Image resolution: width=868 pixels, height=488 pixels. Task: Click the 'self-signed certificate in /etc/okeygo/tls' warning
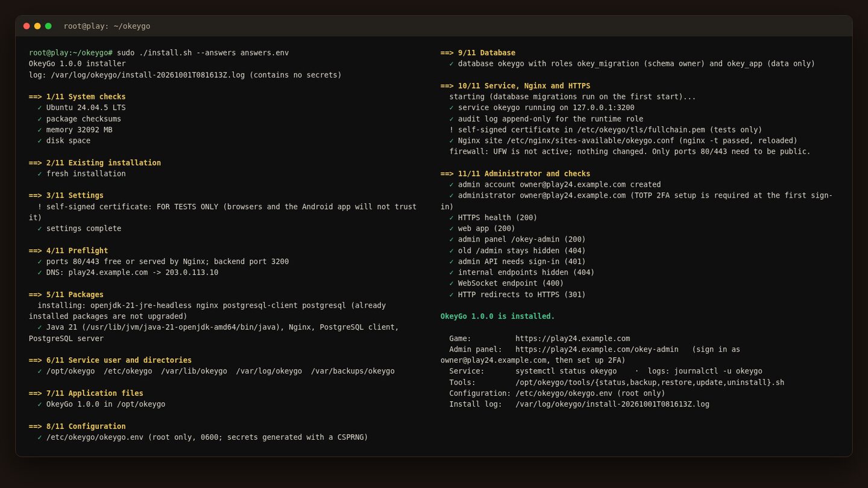pos(606,130)
